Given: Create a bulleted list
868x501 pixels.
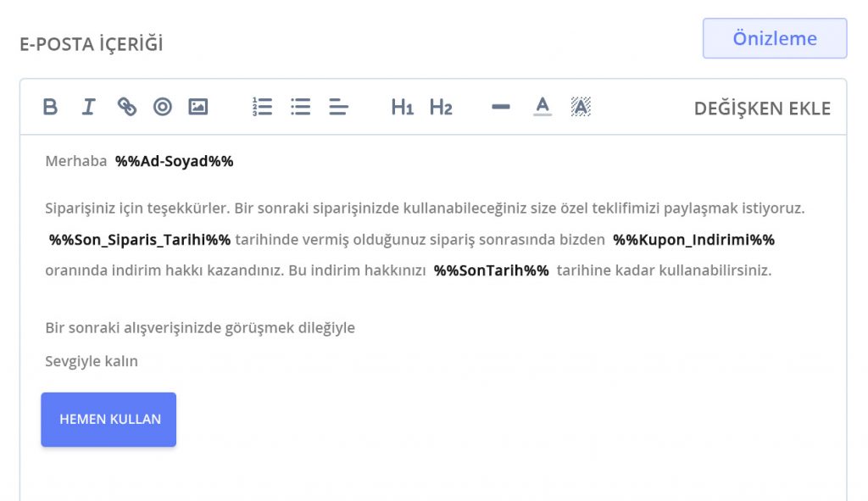Looking at the screenshot, I should [x=300, y=107].
